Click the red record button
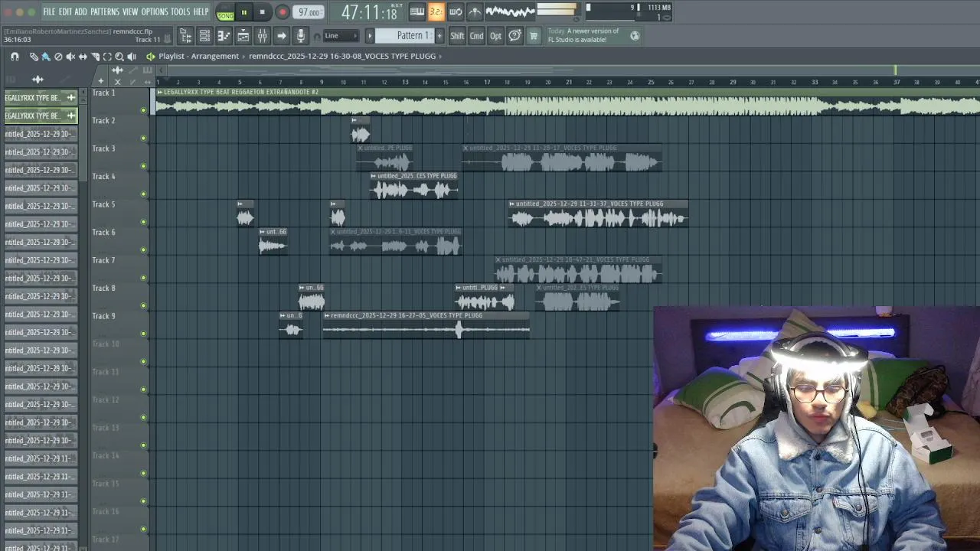This screenshot has height=551, width=980. [282, 12]
